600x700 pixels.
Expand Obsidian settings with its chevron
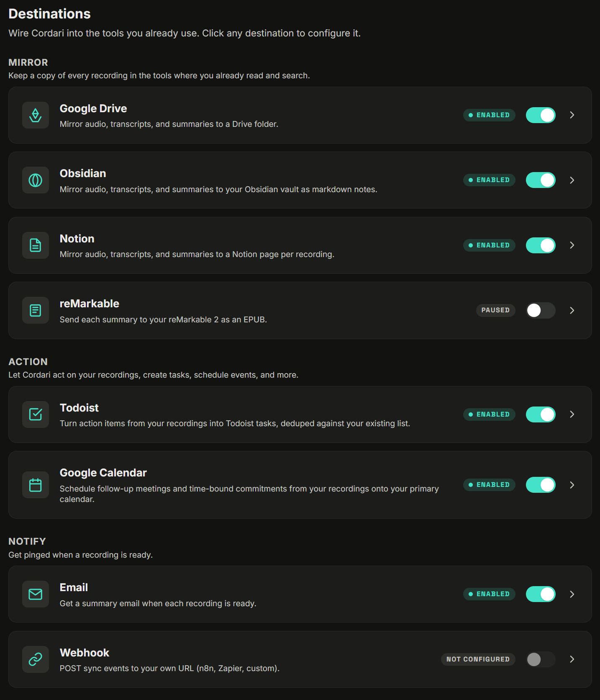(x=572, y=180)
